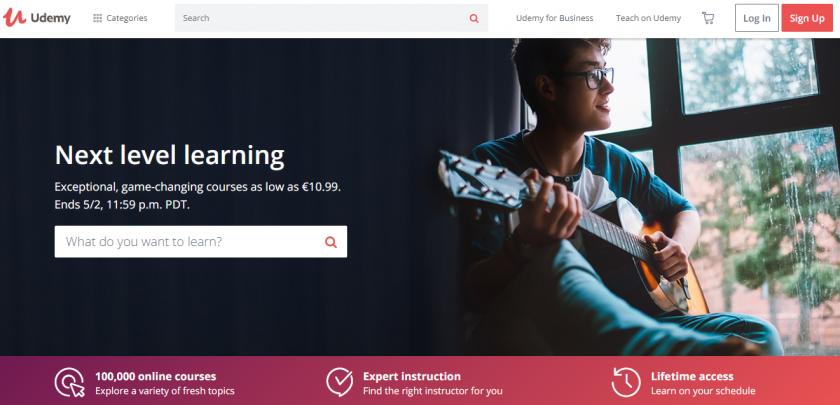This screenshot has width=840, height=405.
Task: Click the Udemy wordmark text
Action: coord(50,18)
